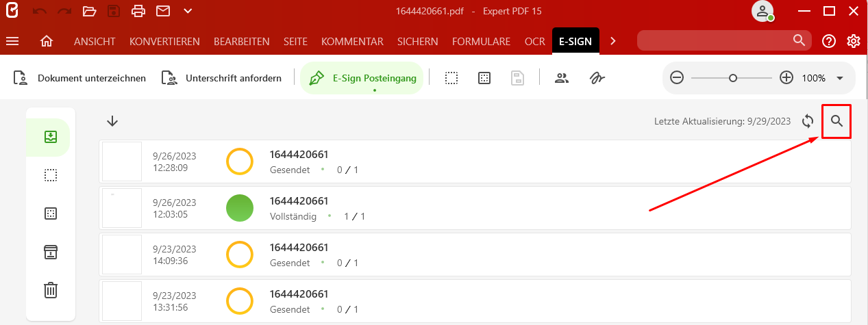Click thumbnail of 12:28:09 document
Screen dimensions: 868x325
click(121, 161)
